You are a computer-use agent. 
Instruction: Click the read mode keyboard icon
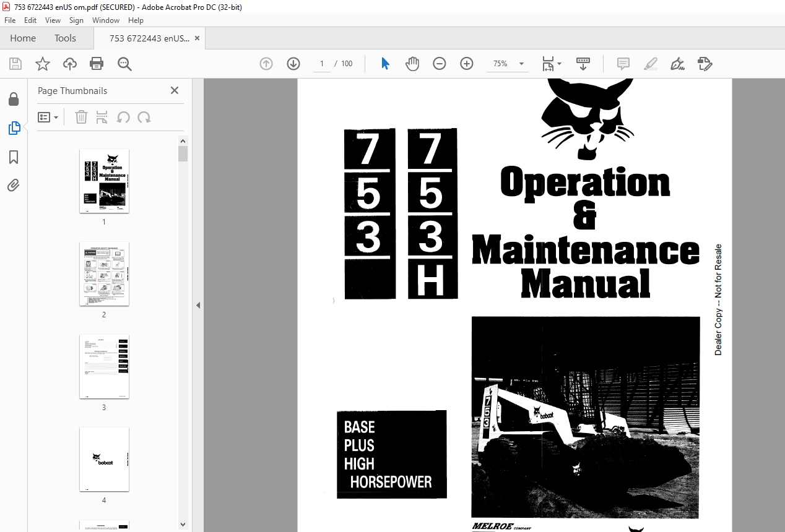click(x=583, y=64)
